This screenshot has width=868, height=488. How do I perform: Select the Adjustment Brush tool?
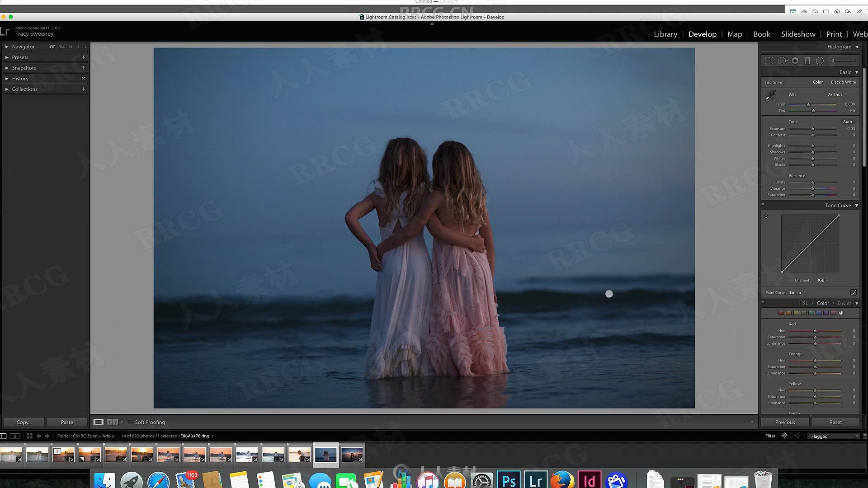[x=843, y=61]
